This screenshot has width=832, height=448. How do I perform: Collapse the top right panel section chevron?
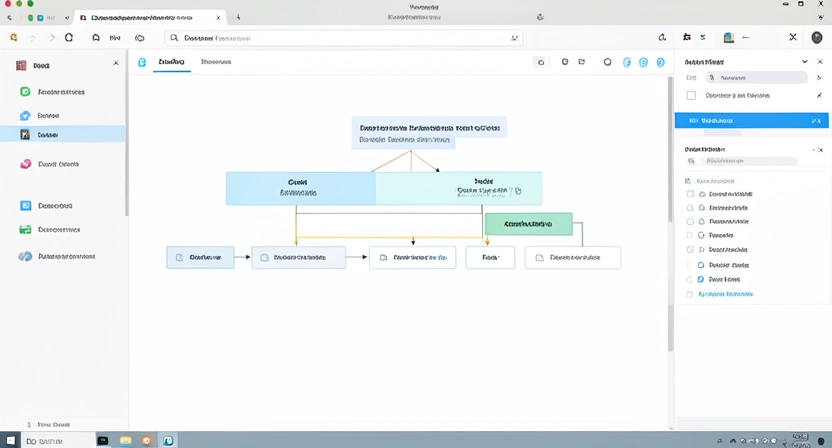(x=805, y=62)
